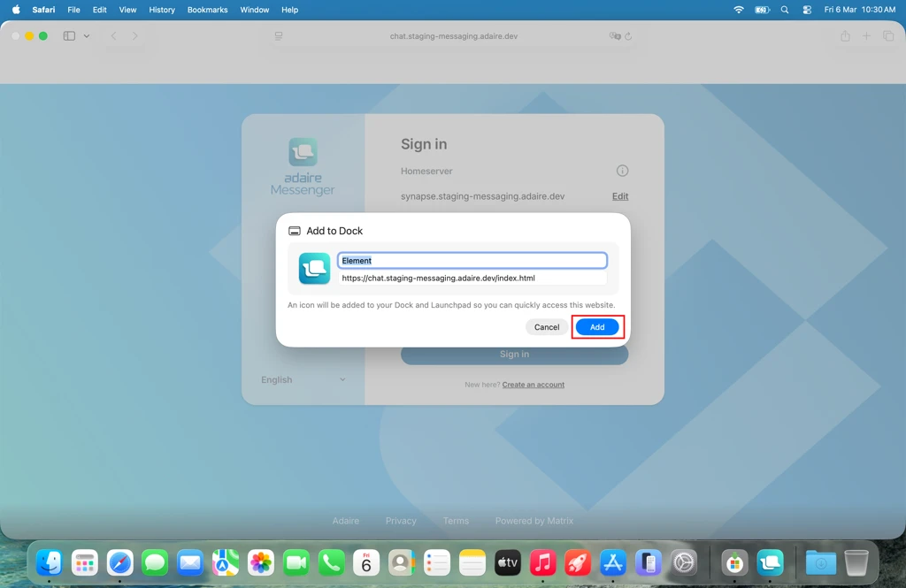This screenshot has width=906, height=588.
Task: Expand the sidebar tab group dropdown arrow
Action: coord(87,36)
